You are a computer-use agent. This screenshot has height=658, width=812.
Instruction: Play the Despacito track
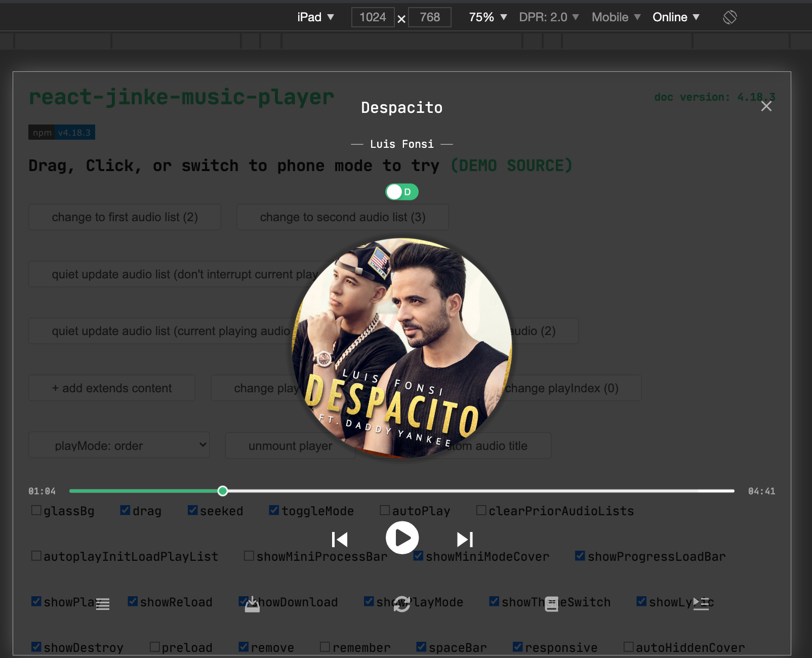click(402, 538)
